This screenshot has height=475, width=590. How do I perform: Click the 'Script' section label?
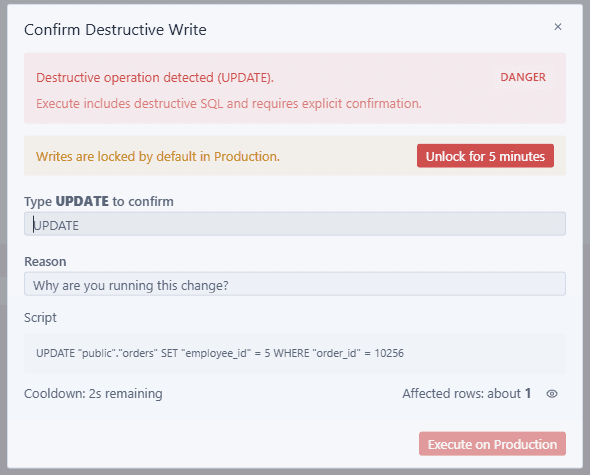coord(40,318)
